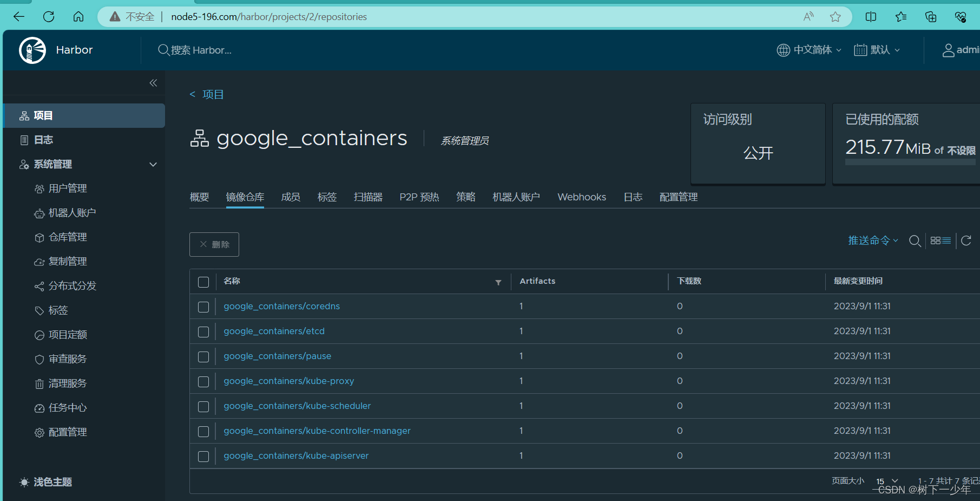Check the google_containers/pause row checkbox
The image size is (980, 501).
click(203, 357)
